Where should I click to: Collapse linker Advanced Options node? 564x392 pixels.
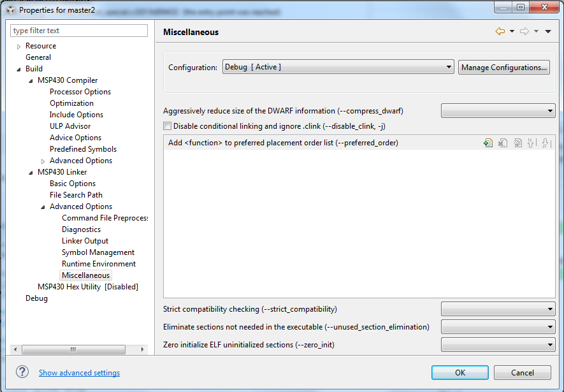43,207
